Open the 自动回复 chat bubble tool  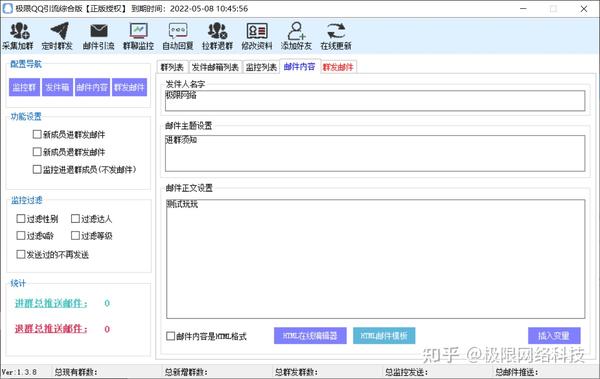pyautogui.click(x=178, y=36)
